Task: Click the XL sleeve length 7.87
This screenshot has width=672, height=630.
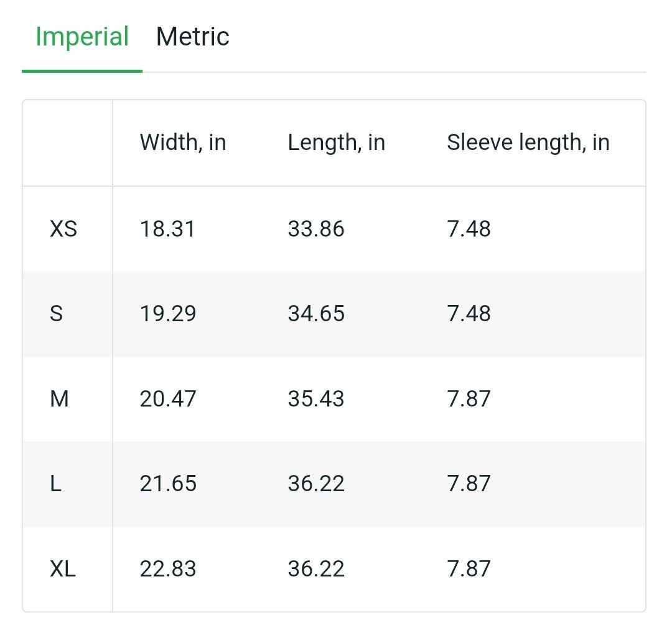Action: tap(469, 569)
